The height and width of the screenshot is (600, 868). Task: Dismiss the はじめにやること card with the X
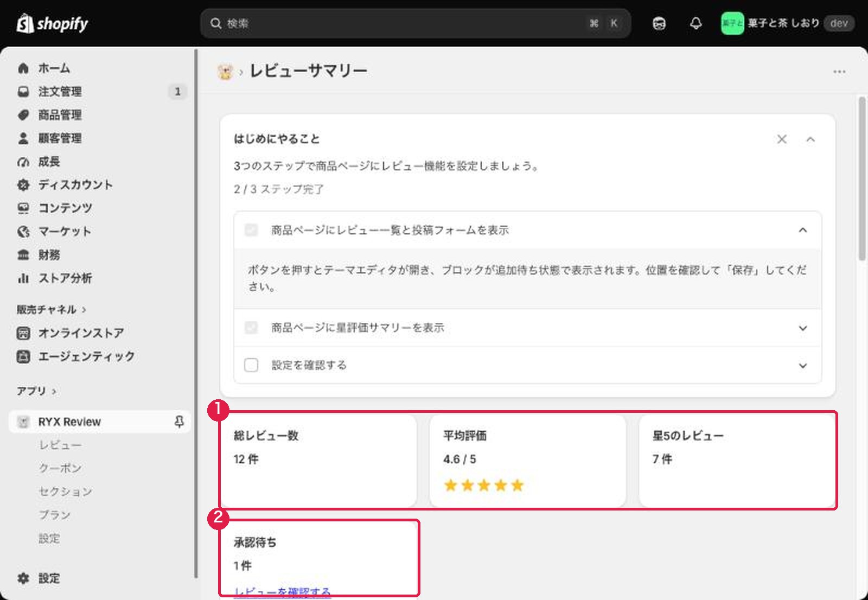coord(782,139)
